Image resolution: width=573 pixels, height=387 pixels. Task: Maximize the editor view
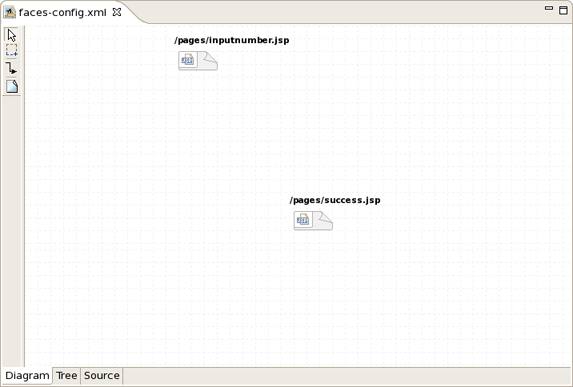click(563, 10)
